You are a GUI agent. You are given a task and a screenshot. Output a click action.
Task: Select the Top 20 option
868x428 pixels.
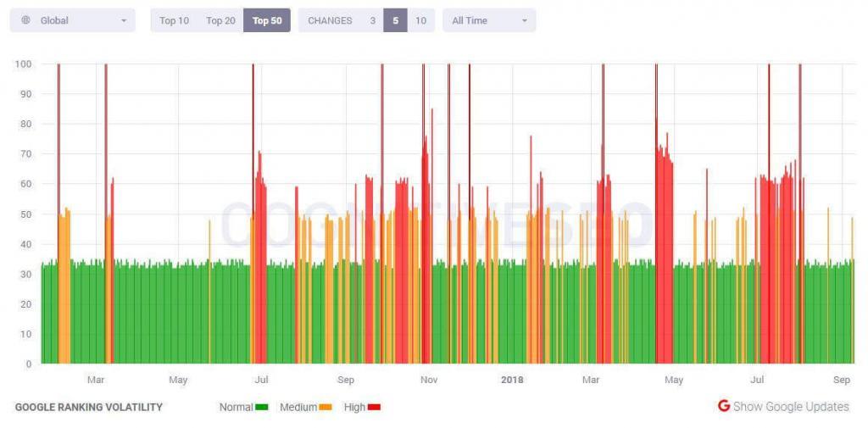tap(220, 20)
